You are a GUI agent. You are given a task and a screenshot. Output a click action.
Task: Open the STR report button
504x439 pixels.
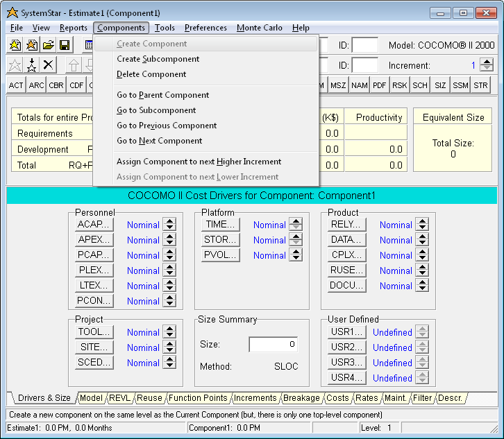pos(481,85)
